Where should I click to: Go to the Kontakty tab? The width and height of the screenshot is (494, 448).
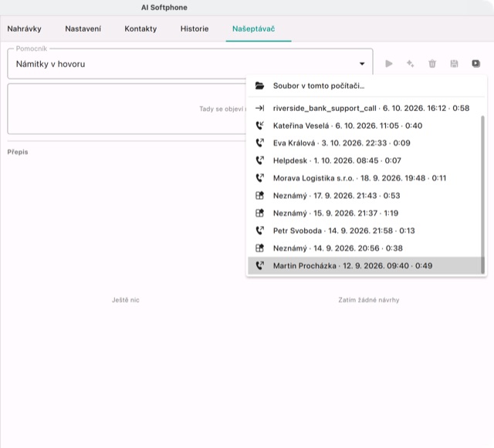coord(140,29)
